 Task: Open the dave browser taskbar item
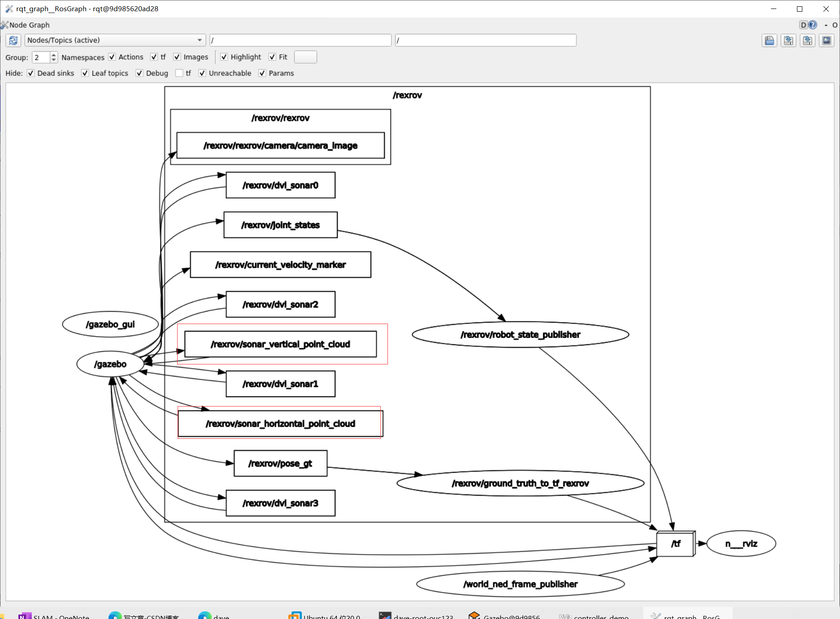[x=214, y=615]
